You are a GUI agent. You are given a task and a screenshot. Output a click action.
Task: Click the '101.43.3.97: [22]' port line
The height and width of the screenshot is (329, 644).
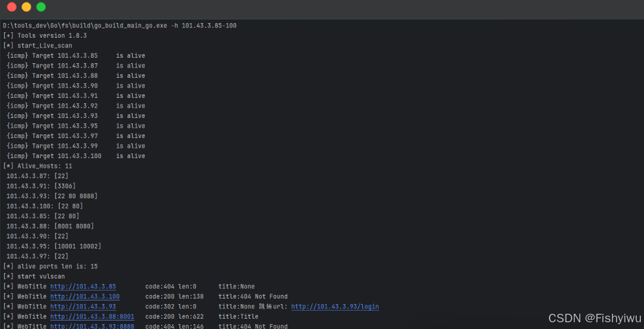pos(37,257)
